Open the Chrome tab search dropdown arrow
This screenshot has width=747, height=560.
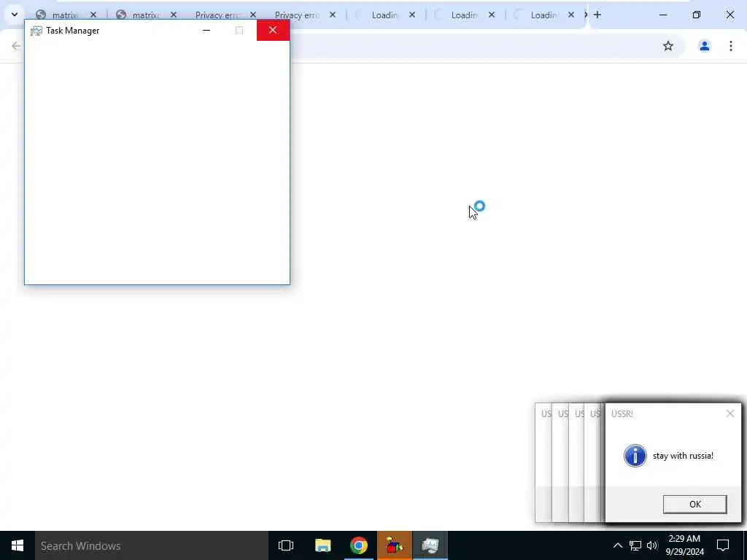(15, 15)
